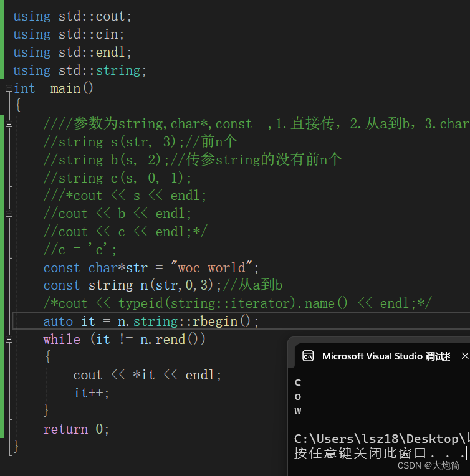Collapse the while loop block
Screen dimensions: 470x476
[x=9, y=339]
